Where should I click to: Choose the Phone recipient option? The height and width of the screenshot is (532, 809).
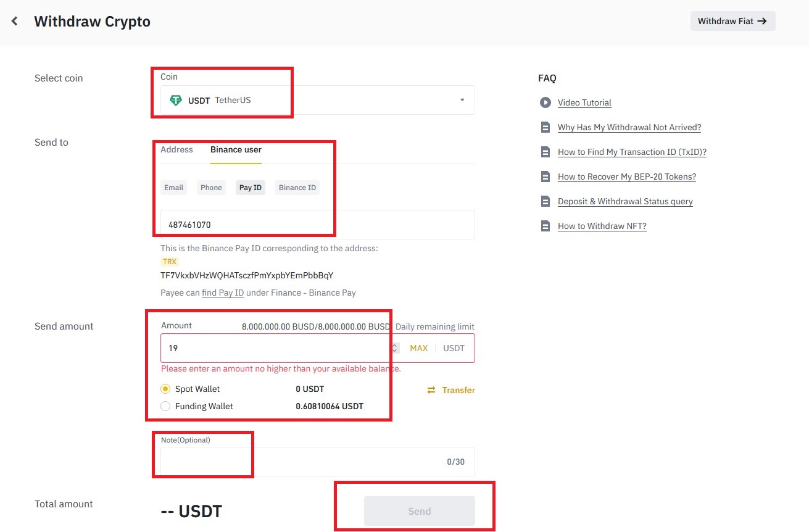click(211, 188)
